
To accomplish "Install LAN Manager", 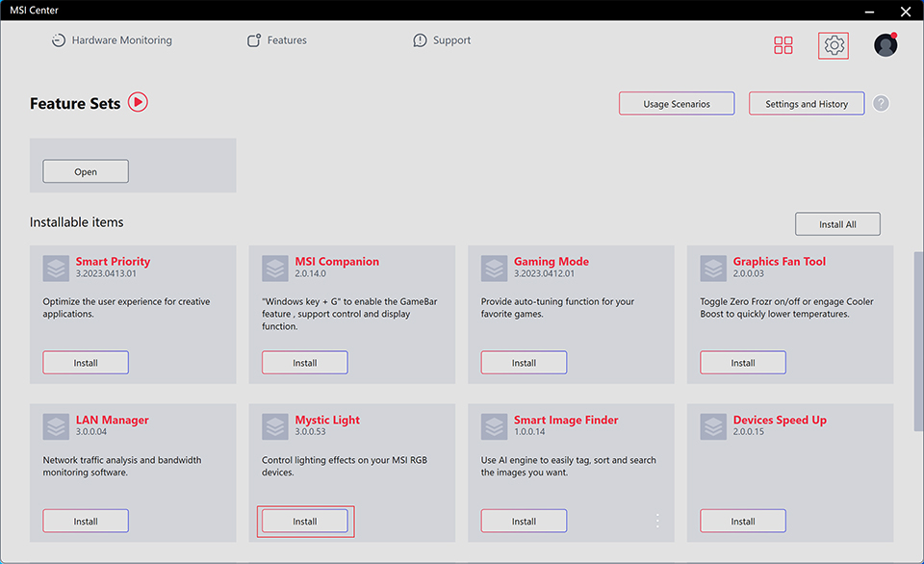I will (x=86, y=521).
